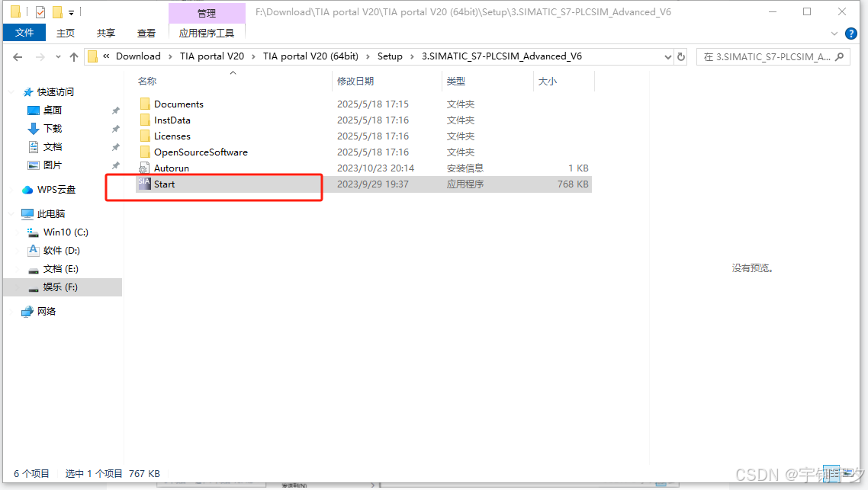This screenshot has width=868, height=490.
Task: Open 图片 in quick access
Action: (x=53, y=165)
